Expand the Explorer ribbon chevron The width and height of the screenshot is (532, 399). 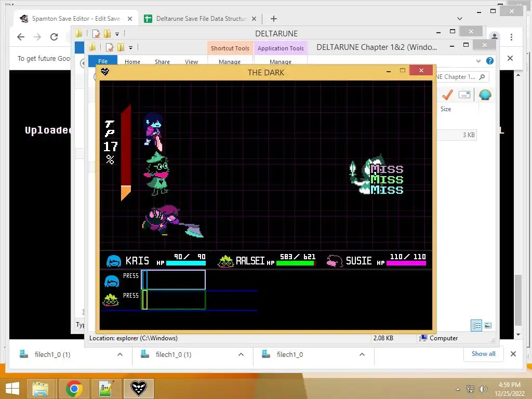[478, 61]
